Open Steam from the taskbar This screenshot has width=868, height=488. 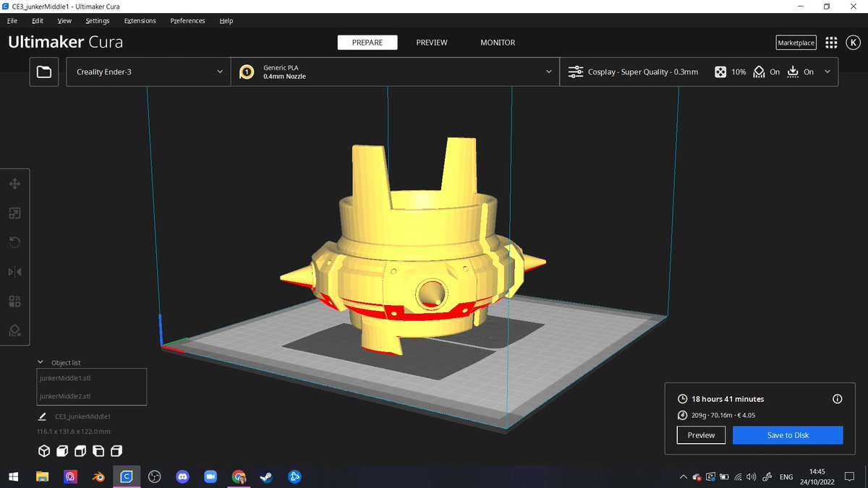(266, 477)
